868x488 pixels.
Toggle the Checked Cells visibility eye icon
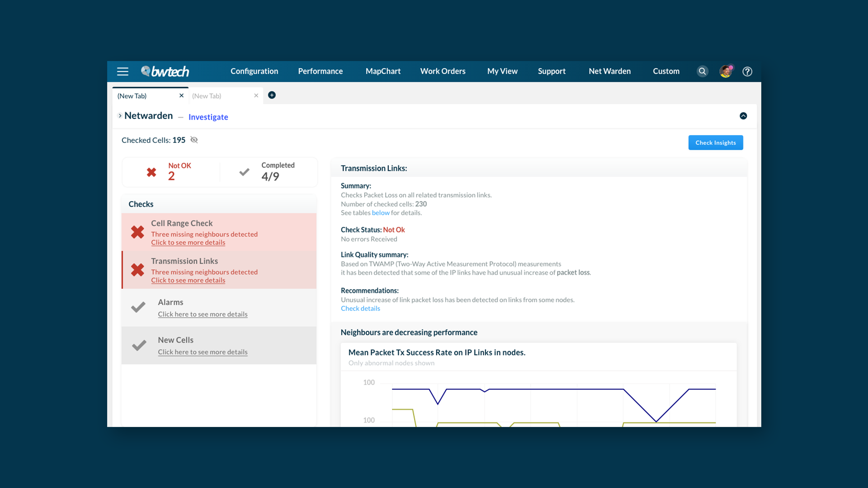tap(194, 140)
